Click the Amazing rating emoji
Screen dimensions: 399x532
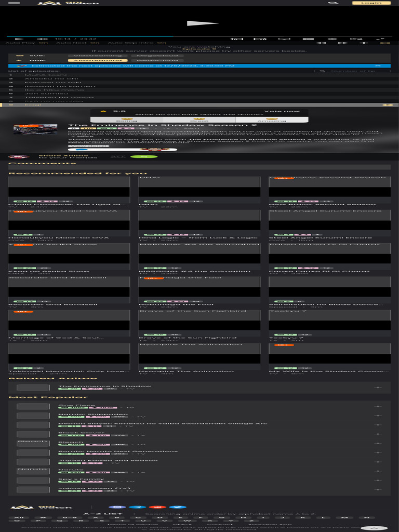pos(271,119)
